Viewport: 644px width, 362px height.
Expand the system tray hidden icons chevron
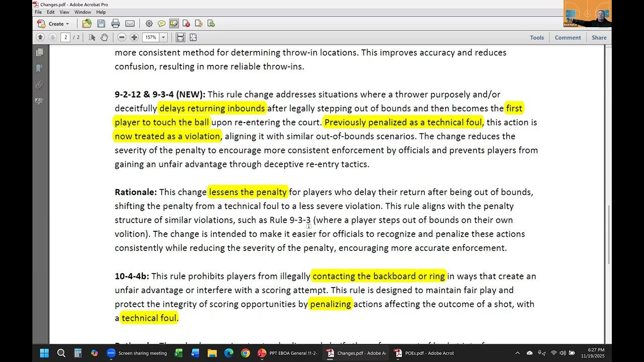coord(517,353)
